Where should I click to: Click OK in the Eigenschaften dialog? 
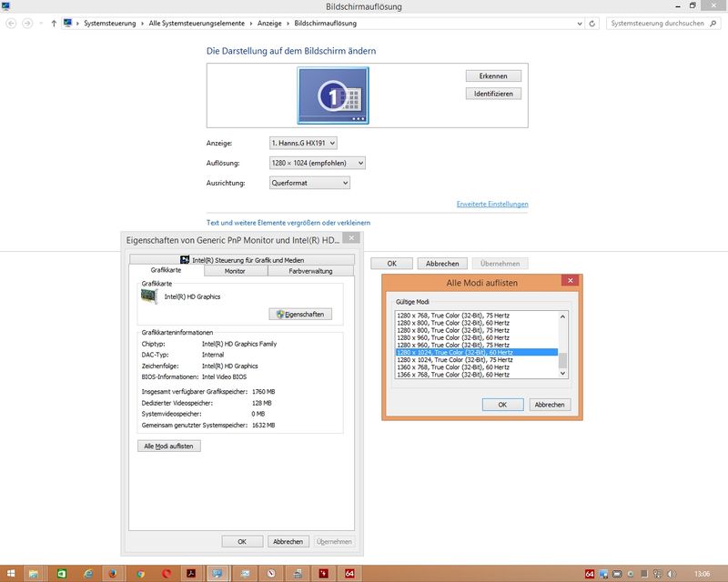point(242,542)
